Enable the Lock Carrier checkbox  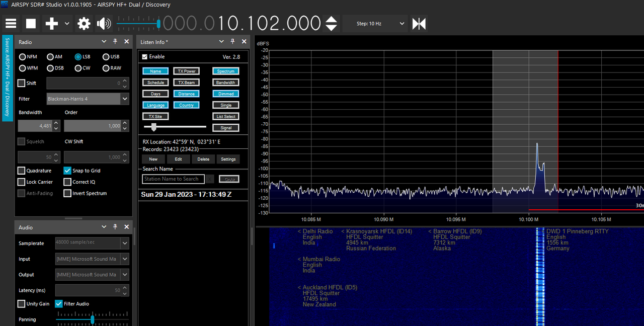21,182
